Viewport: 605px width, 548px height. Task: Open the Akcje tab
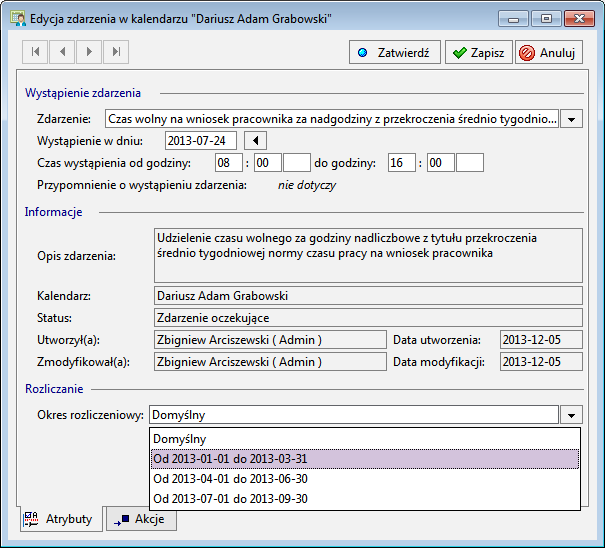pyautogui.click(x=141, y=519)
